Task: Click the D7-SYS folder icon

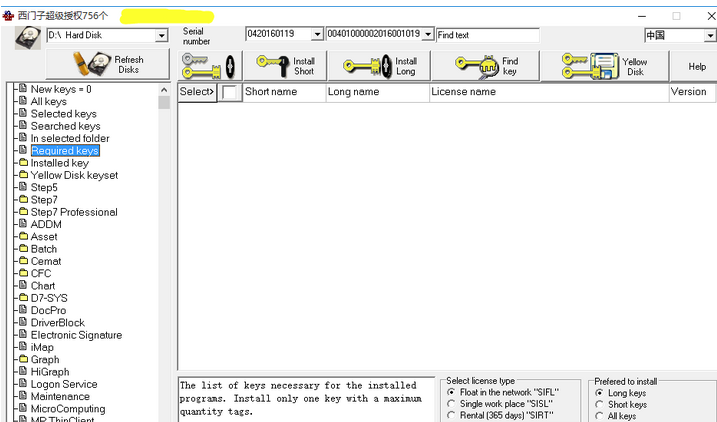Action: click(x=23, y=298)
